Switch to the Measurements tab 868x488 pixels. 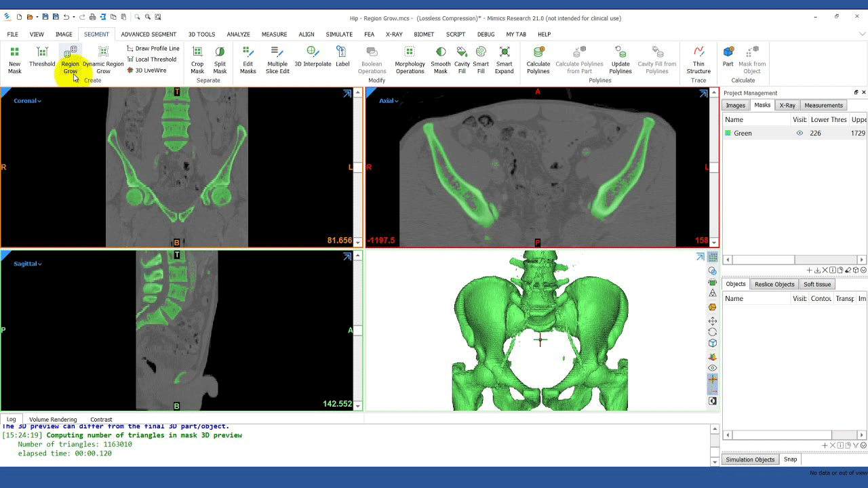(823, 105)
